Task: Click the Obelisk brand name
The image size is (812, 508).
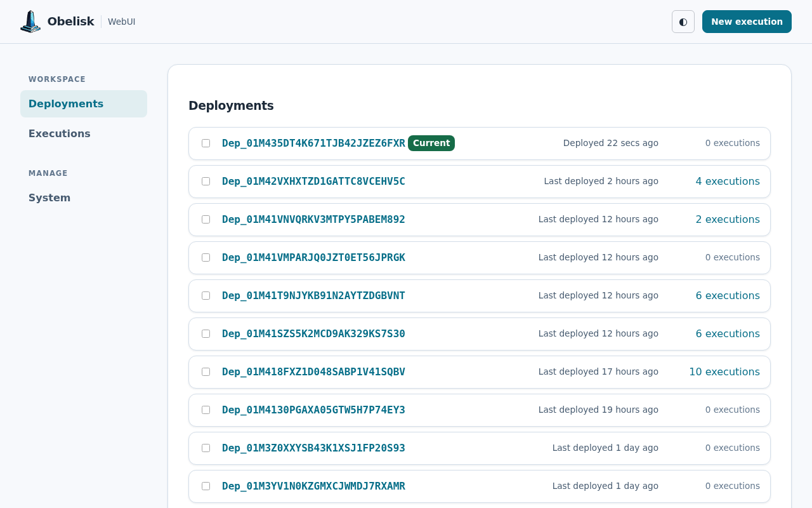Action: click(70, 22)
